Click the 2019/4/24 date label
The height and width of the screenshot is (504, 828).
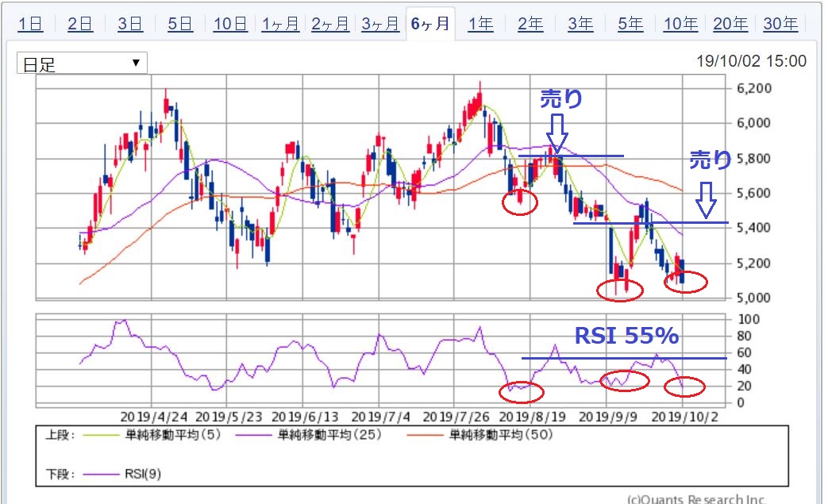tap(154, 417)
